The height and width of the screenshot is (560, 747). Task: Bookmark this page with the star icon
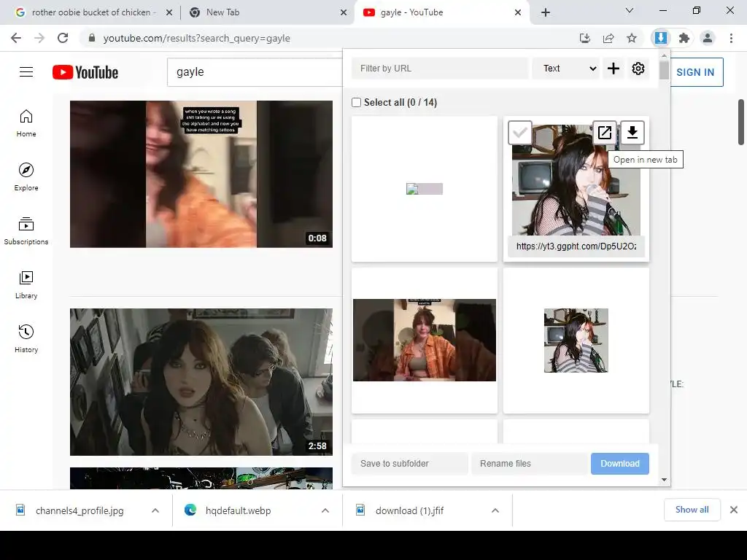(x=632, y=38)
